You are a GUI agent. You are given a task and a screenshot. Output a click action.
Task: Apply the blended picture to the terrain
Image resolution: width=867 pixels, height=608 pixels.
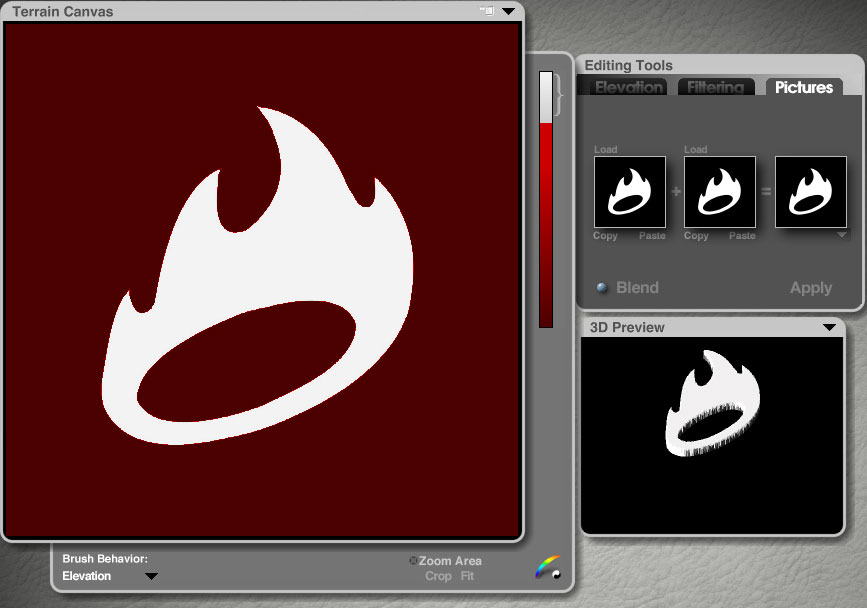(x=811, y=287)
